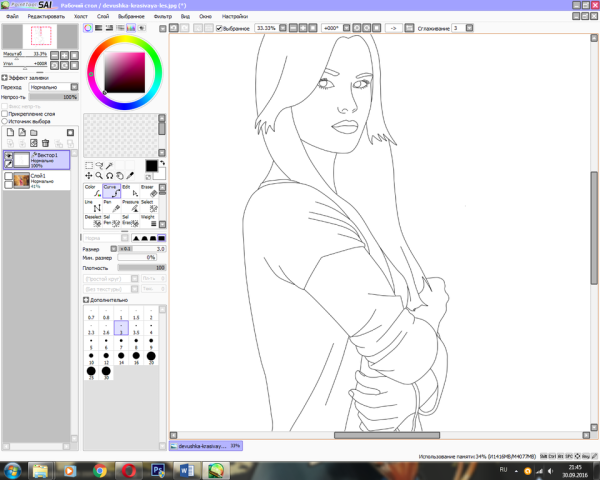Viewport: 600px width, 480px height.
Task: Select the Curve vector tool
Action: tap(111, 190)
